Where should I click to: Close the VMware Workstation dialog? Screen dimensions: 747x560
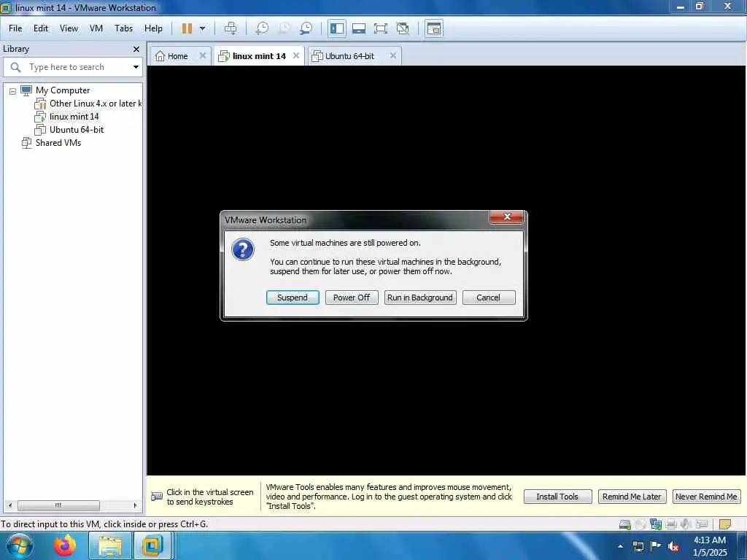507,217
